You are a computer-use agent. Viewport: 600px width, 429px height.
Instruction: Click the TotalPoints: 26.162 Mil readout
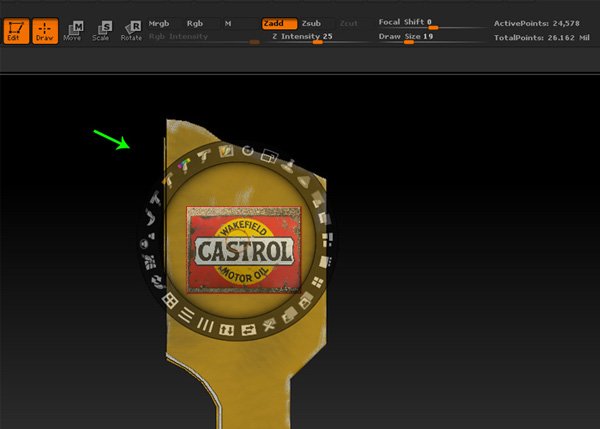click(x=541, y=38)
